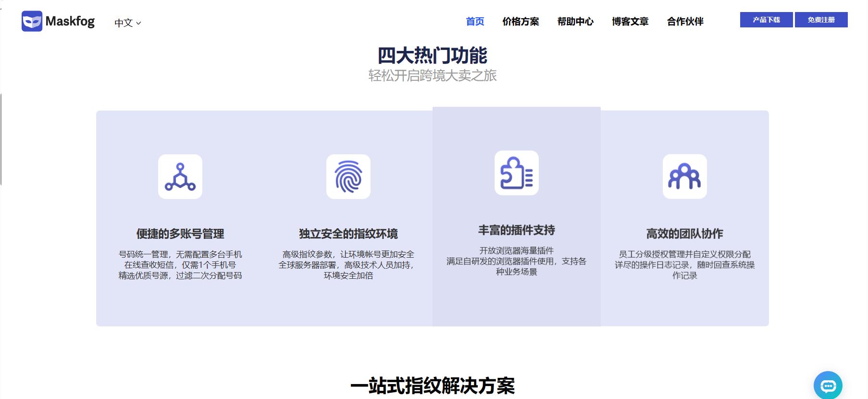This screenshot has height=399, width=868.
Task: Open the 价格方案 nav item
Action: pyautogui.click(x=521, y=21)
